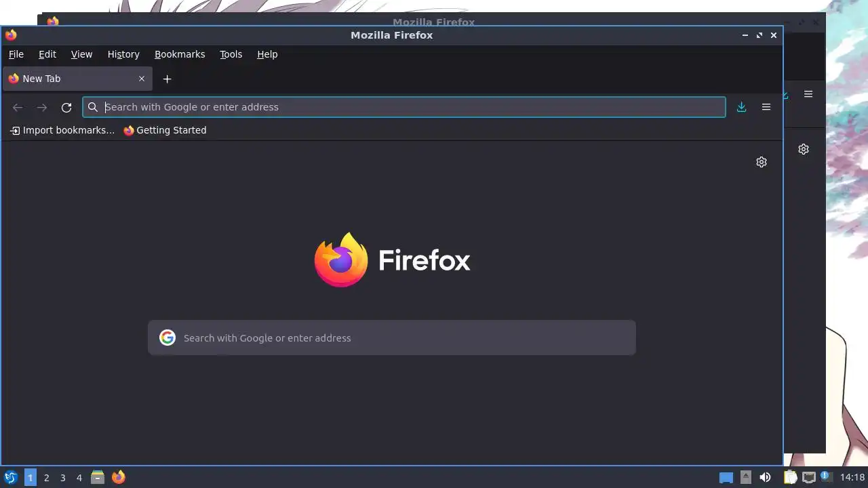The height and width of the screenshot is (488, 868).
Task: Open the Edit menu
Action: click(47, 54)
